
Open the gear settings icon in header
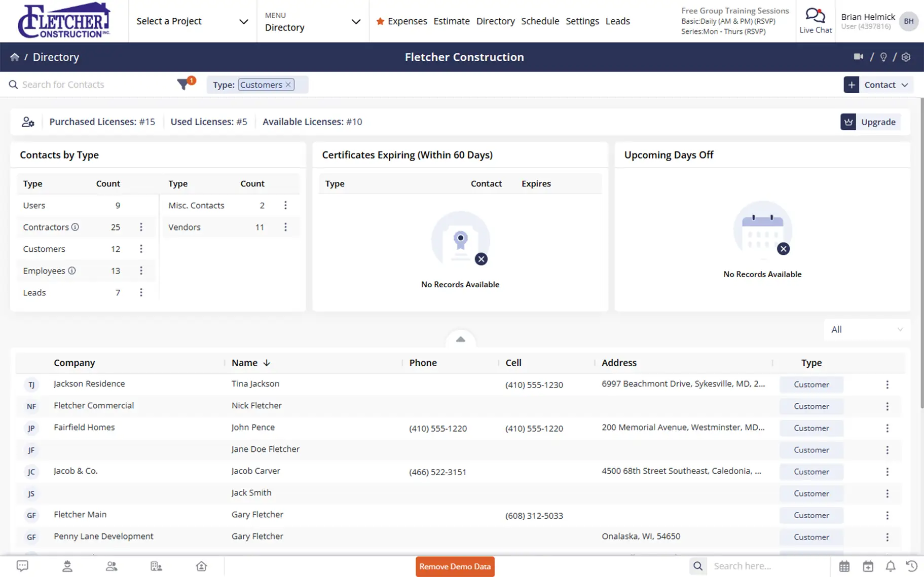click(906, 57)
